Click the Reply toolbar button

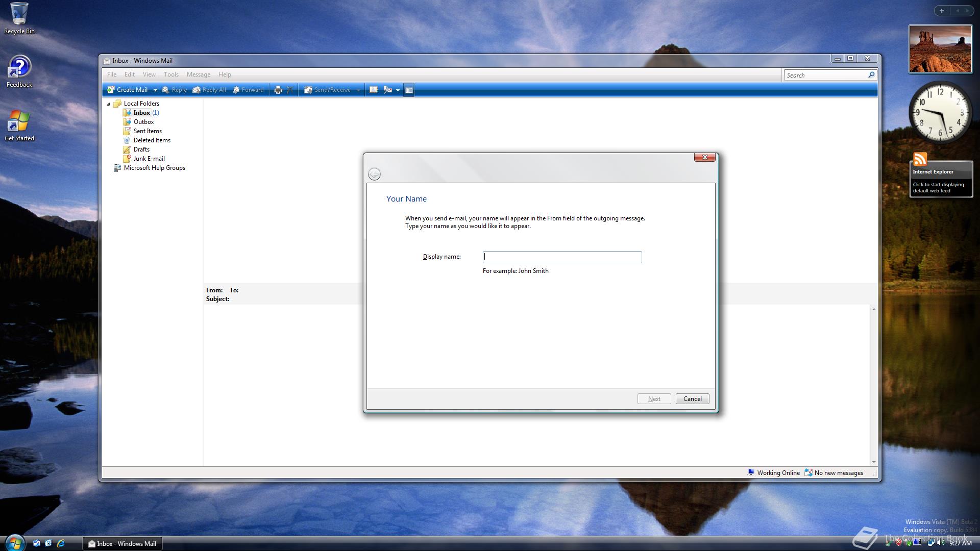[x=174, y=90]
